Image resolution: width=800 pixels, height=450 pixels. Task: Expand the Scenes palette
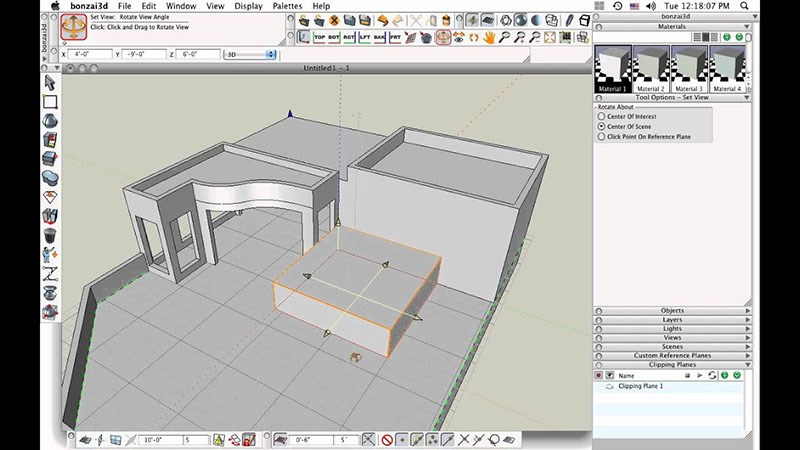tap(748, 346)
